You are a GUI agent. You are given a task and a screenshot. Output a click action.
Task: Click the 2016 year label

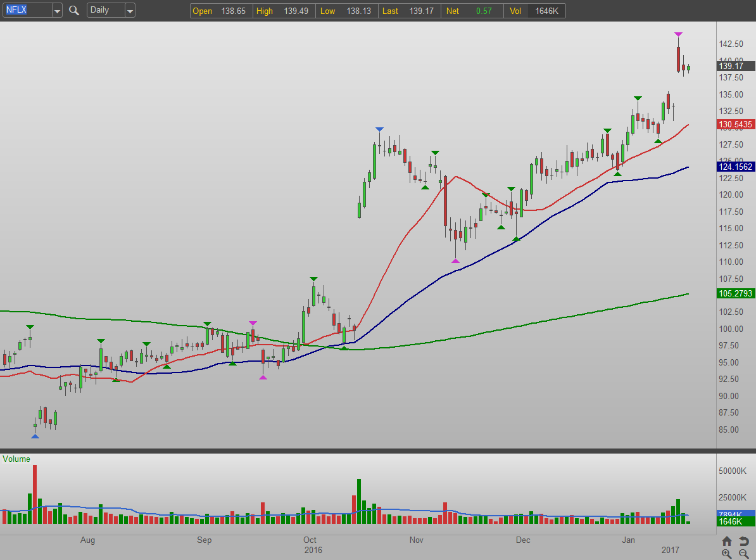pos(313,550)
